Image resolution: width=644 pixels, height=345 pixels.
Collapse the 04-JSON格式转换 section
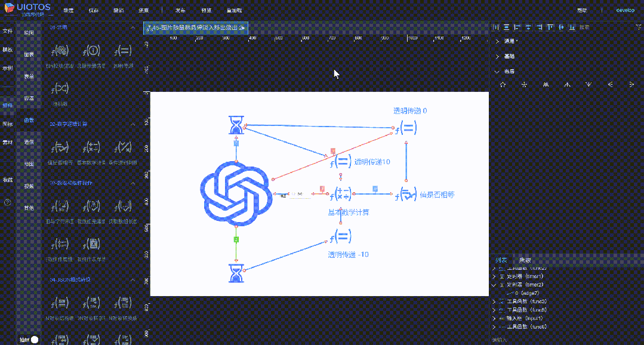133,280
